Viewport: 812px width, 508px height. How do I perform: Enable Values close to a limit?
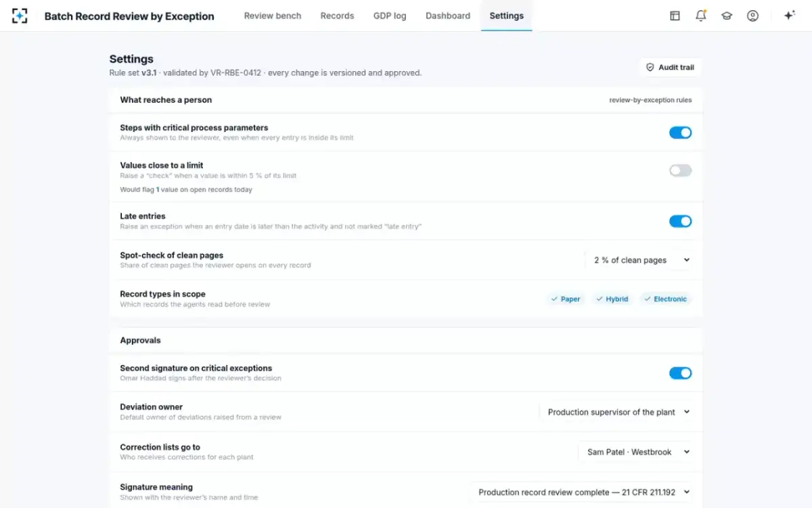[681, 171]
